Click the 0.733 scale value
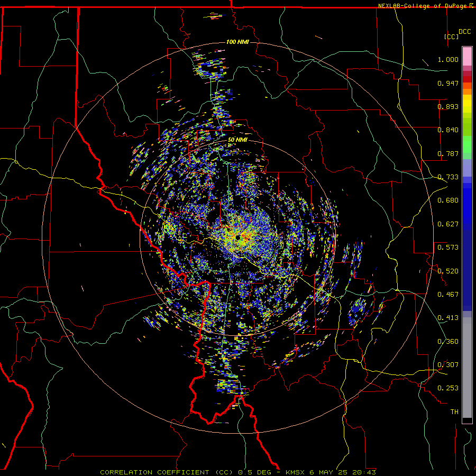Screen dimensions: 476x476 click(x=448, y=177)
